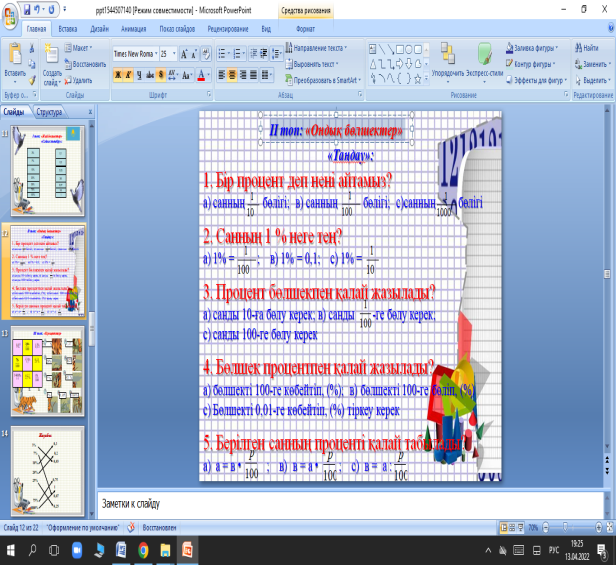Fit the slide to the window

(x=610, y=527)
